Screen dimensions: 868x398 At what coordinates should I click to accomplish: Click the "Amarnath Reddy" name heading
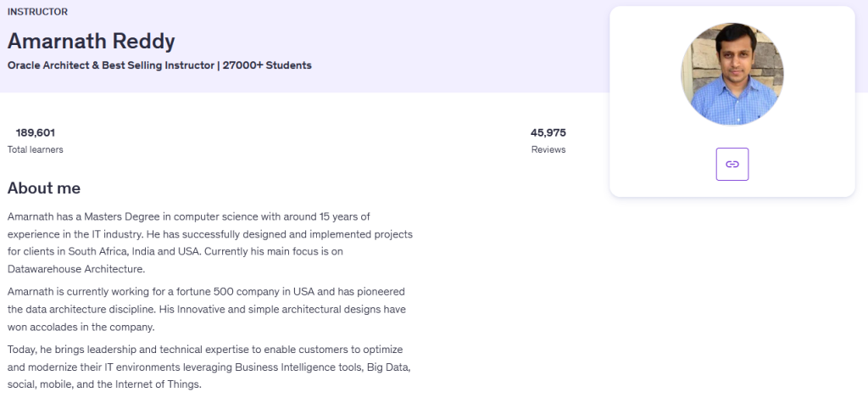pos(92,40)
